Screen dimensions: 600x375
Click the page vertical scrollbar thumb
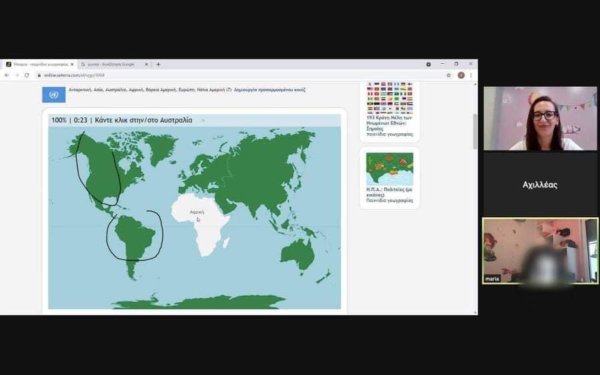click(475, 131)
